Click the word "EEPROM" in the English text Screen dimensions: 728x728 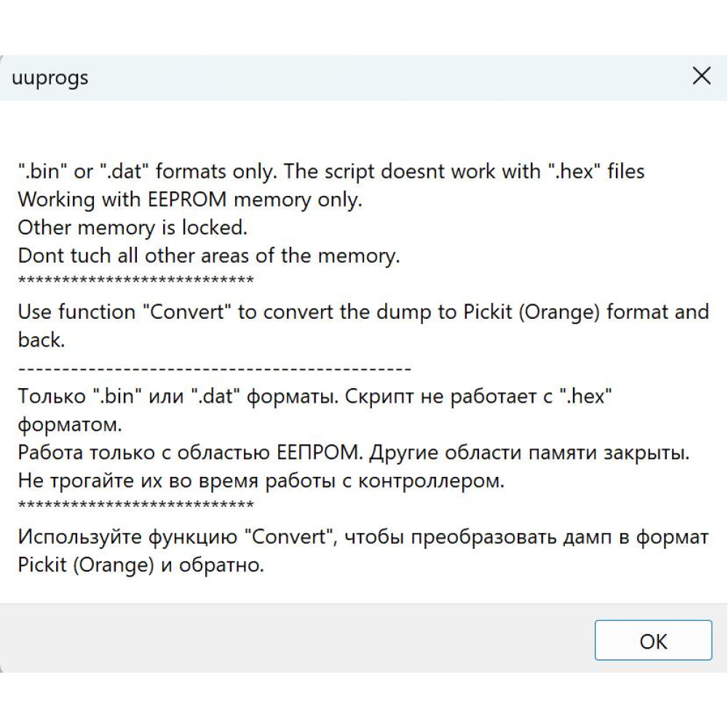(187, 199)
